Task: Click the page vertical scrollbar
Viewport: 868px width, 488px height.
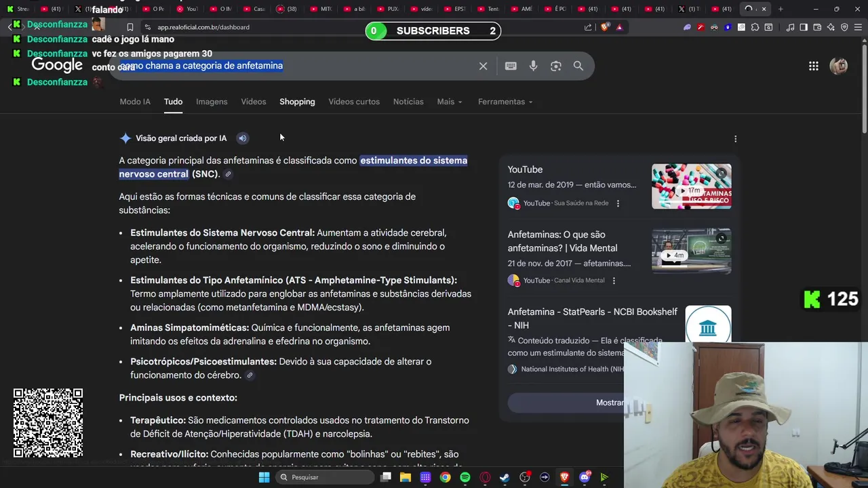Action: click(864, 88)
